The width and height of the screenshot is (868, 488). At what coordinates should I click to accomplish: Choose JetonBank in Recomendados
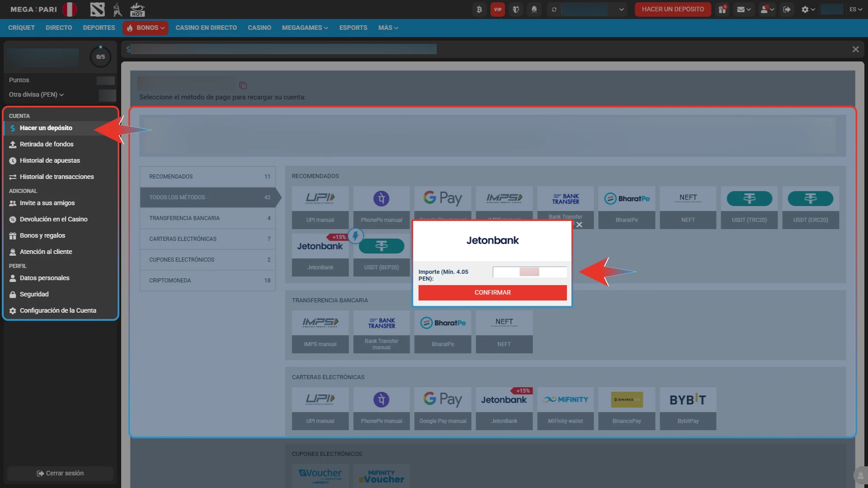(x=320, y=255)
